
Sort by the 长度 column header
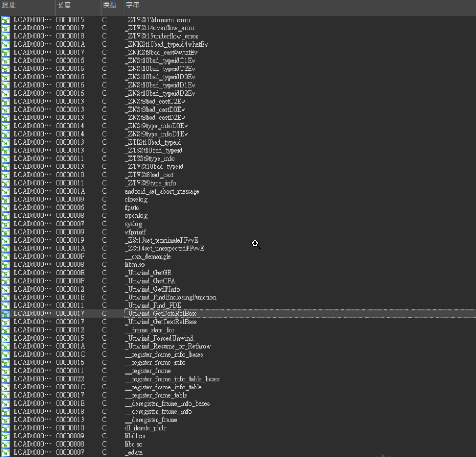tap(64, 5)
